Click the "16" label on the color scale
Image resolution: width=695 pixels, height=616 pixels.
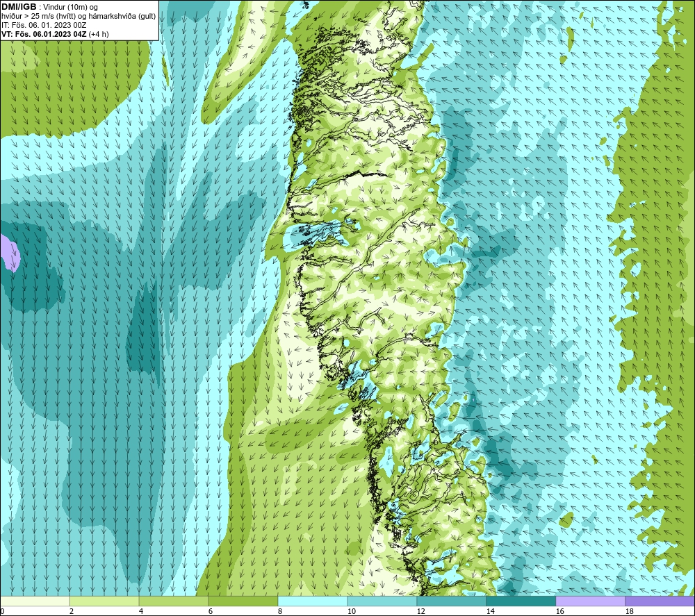[559, 611]
